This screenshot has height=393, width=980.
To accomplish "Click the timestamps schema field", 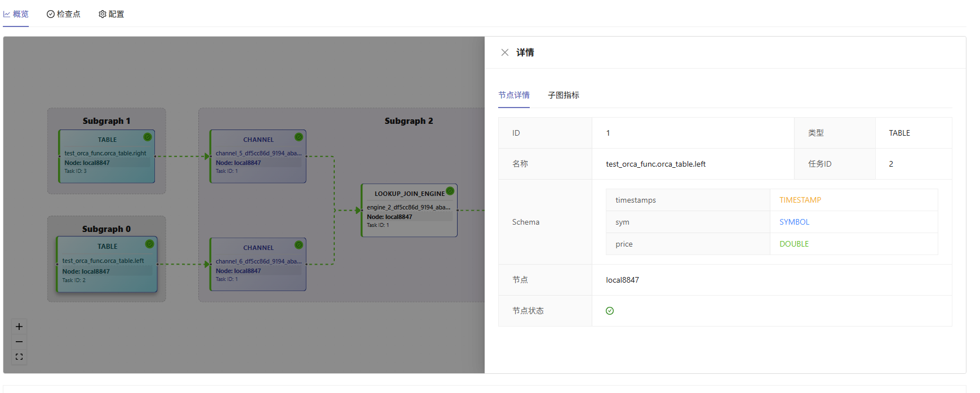I will [x=636, y=200].
